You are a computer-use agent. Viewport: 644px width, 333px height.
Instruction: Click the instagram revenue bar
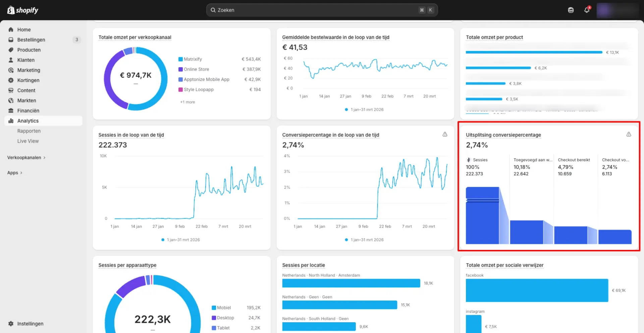point(474,324)
